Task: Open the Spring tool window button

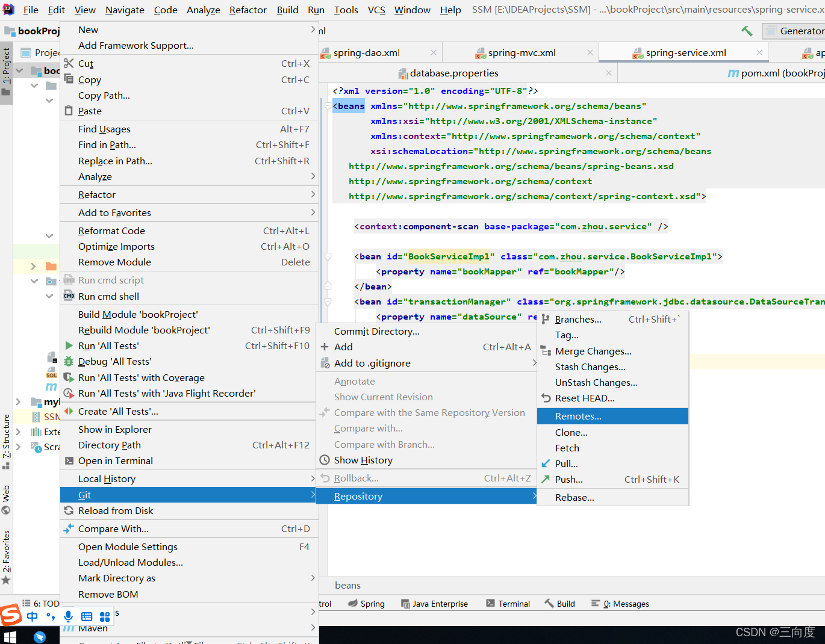Action: (x=366, y=604)
